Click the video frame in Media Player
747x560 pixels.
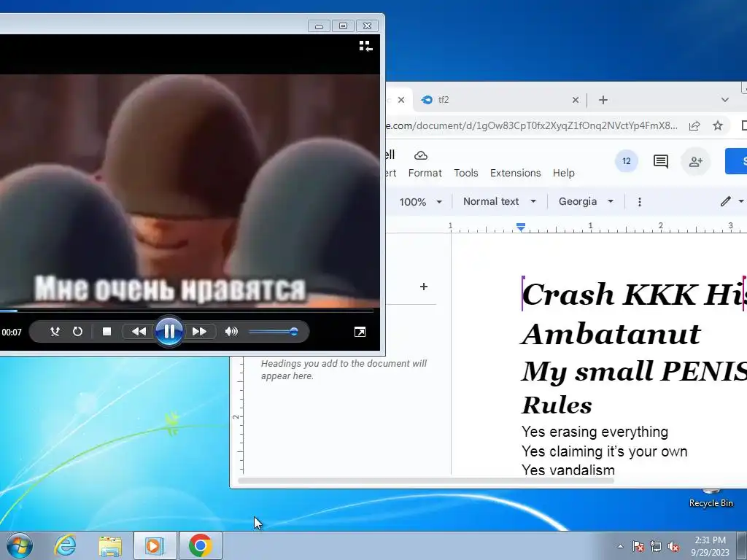coord(190,190)
